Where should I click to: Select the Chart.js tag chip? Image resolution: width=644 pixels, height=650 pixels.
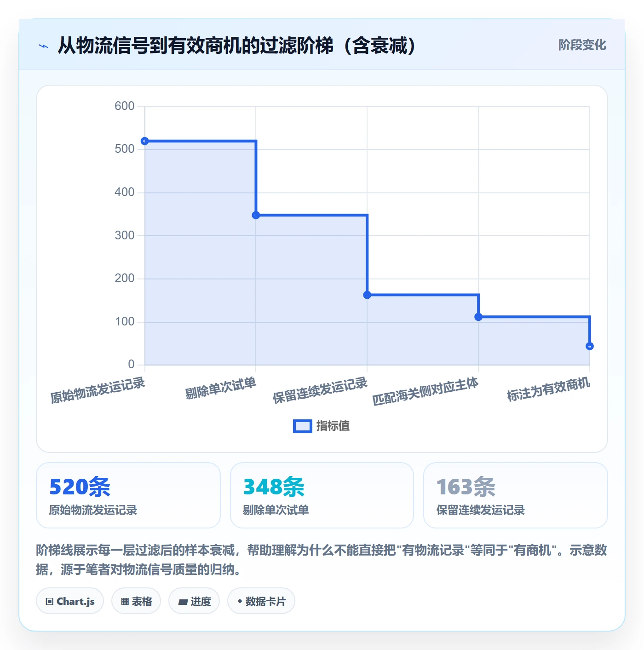click(x=70, y=601)
